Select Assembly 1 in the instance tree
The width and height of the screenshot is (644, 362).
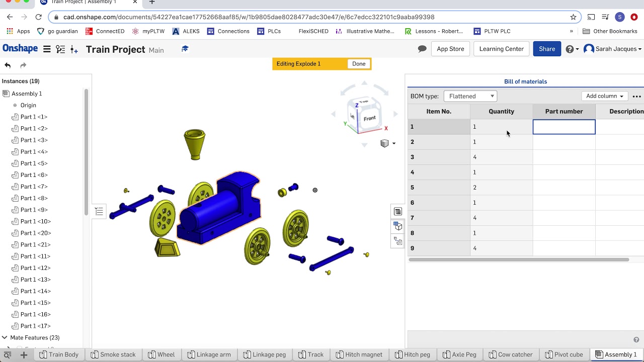27,94
